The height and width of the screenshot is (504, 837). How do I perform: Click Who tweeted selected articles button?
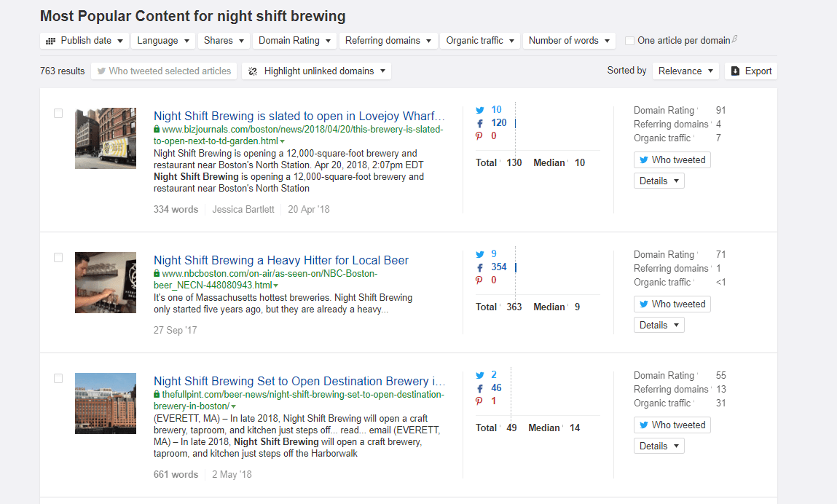(x=165, y=71)
